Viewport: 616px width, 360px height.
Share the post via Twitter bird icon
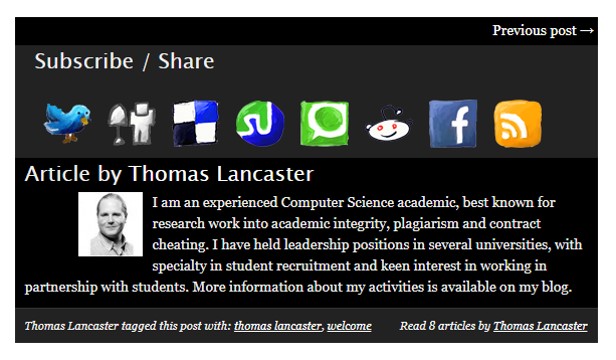pos(67,123)
